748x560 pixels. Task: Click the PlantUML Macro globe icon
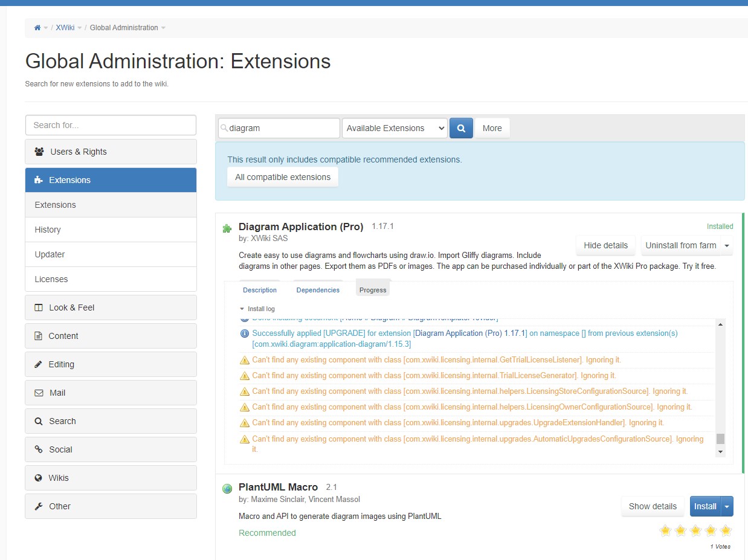[x=227, y=489]
